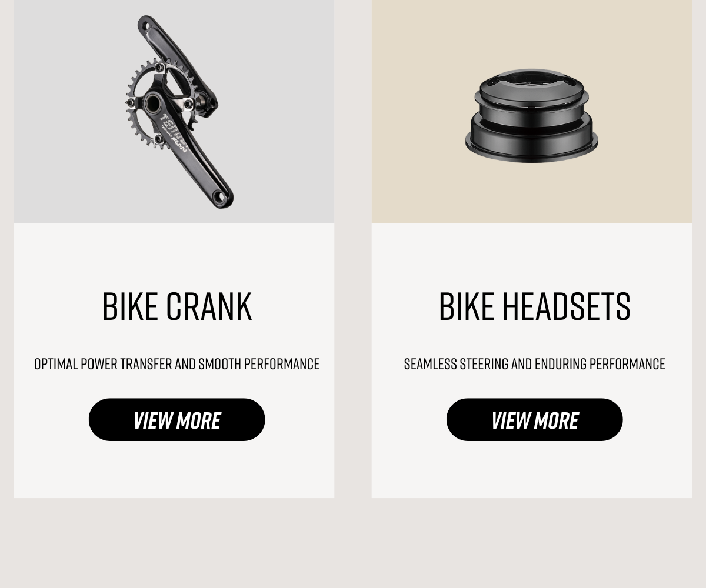Click View More under Bike Headsets

click(x=534, y=420)
